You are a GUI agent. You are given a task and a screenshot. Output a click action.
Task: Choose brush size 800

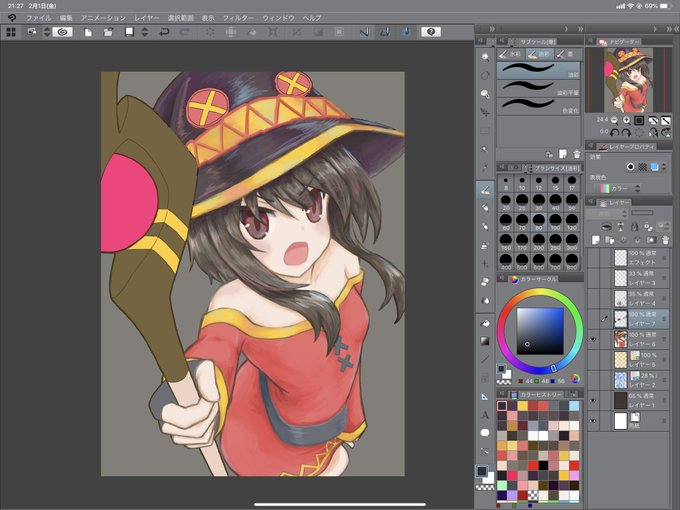pos(572,262)
